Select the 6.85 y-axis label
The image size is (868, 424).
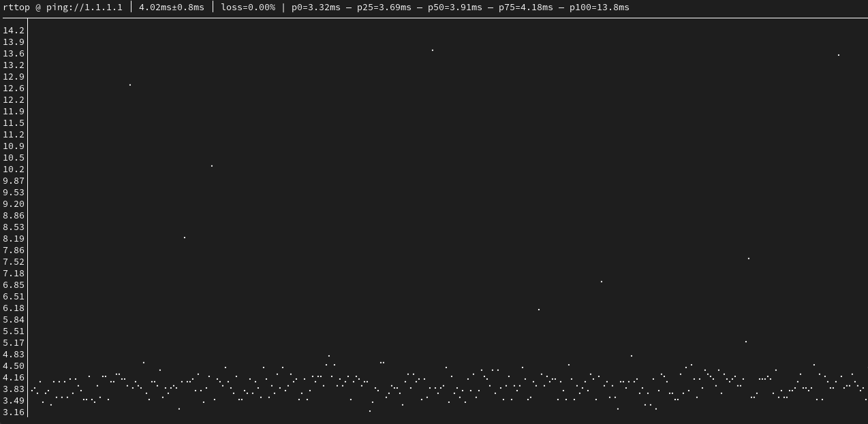tap(14, 285)
